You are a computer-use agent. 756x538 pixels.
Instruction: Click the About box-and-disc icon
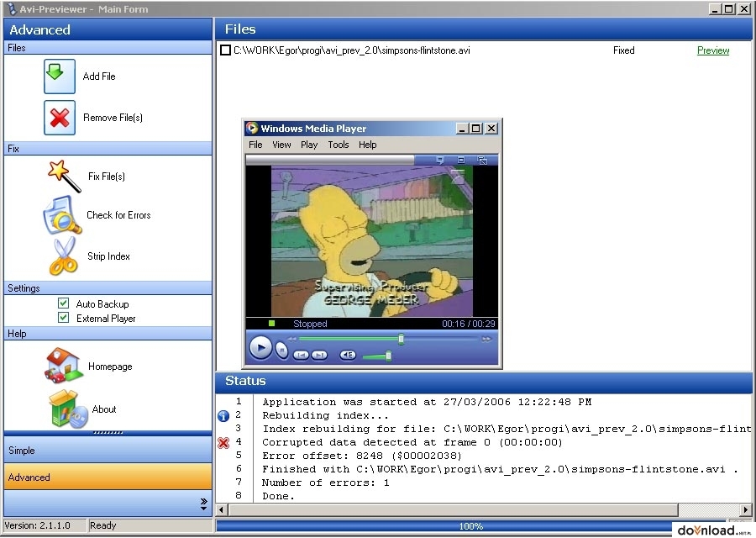pyautogui.click(x=67, y=409)
